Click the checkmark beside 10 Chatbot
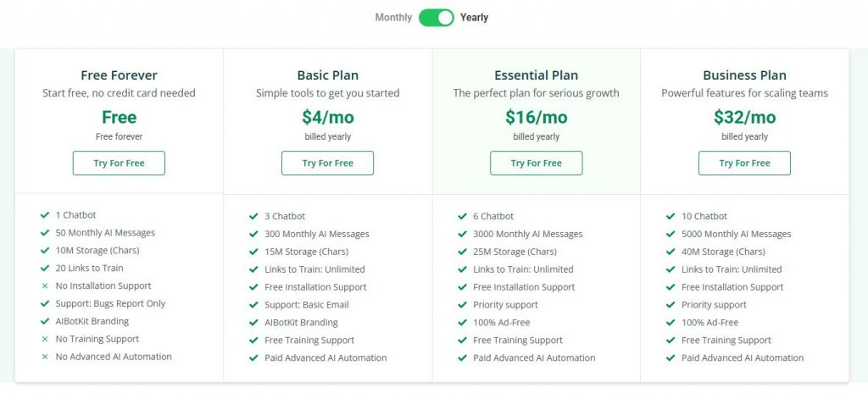This screenshot has width=868, height=399. pos(670,217)
